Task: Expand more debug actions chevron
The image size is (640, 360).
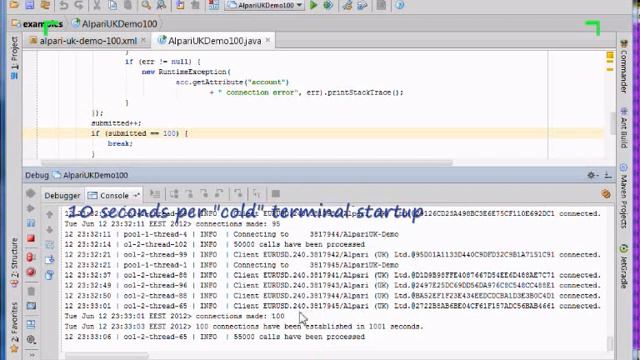Action: coord(32,355)
